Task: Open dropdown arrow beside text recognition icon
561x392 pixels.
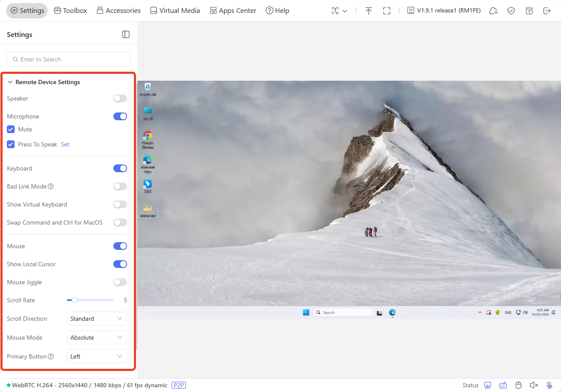Action: point(345,11)
